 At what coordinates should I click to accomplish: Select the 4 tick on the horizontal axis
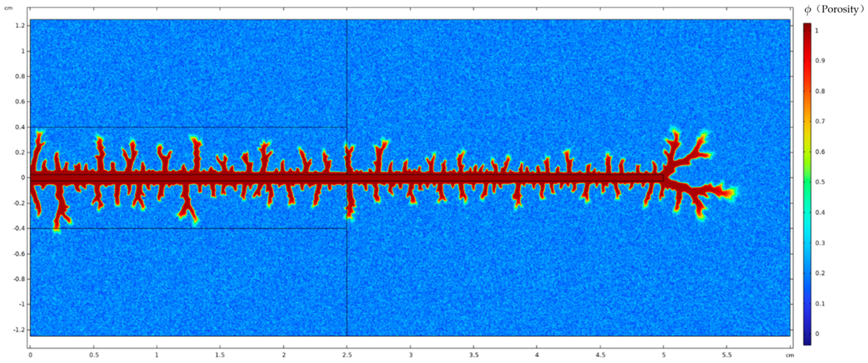(x=537, y=355)
